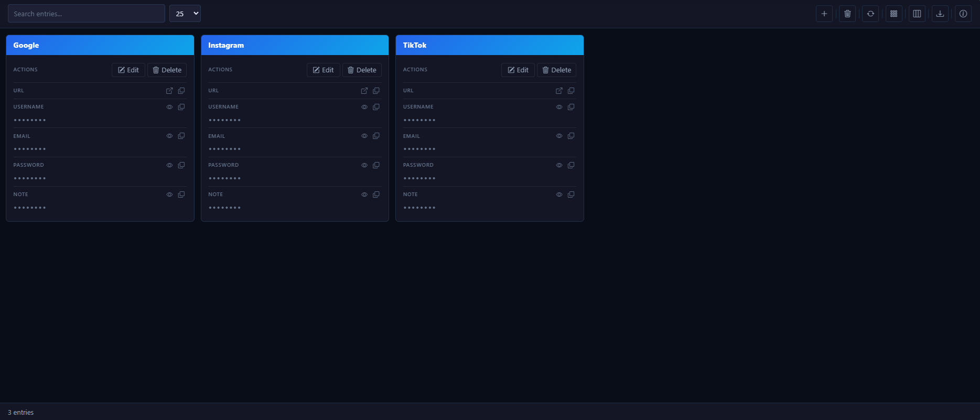Show the Instagram email
Image resolution: width=980 pixels, height=420 pixels.
(x=364, y=136)
